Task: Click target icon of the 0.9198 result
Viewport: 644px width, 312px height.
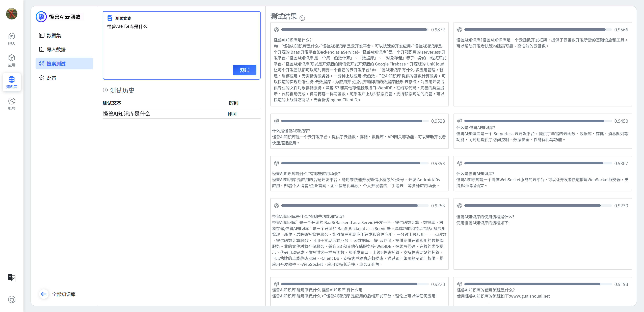Action: click(459, 284)
